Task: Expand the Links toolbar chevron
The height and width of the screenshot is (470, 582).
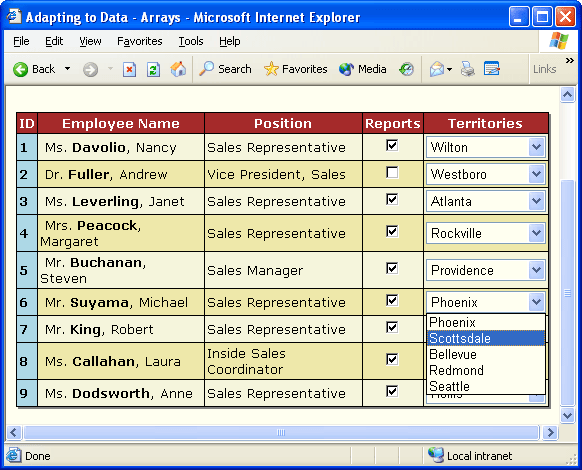Action: point(570,61)
